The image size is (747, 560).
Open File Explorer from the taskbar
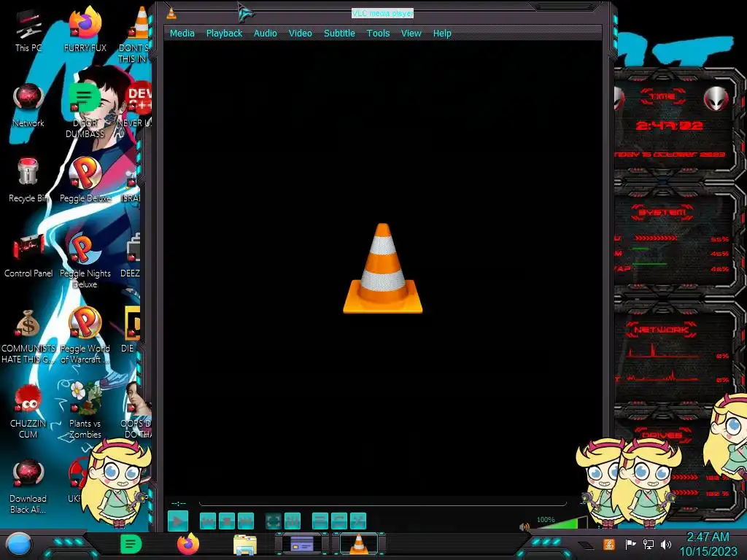pyautogui.click(x=245, y=545)
